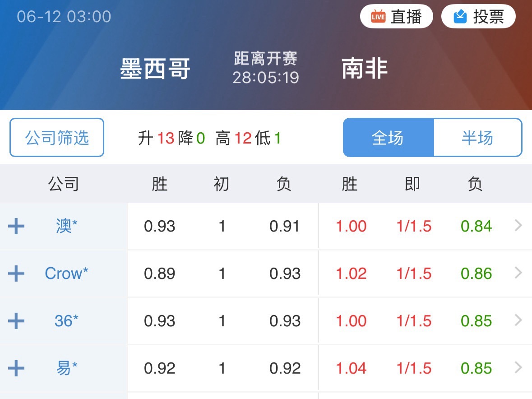Click Crow* initial win odds 0.89
The image size is (532, 399).
[x=159, y=274]
